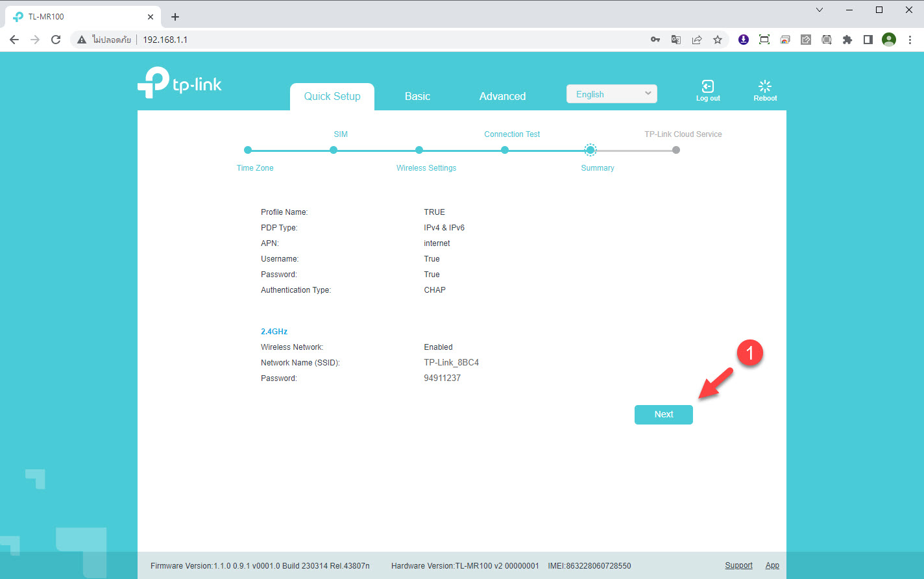Open the Quick Setup tab
The width and height of the screenshot is (924, 579).
coord(332,96)
